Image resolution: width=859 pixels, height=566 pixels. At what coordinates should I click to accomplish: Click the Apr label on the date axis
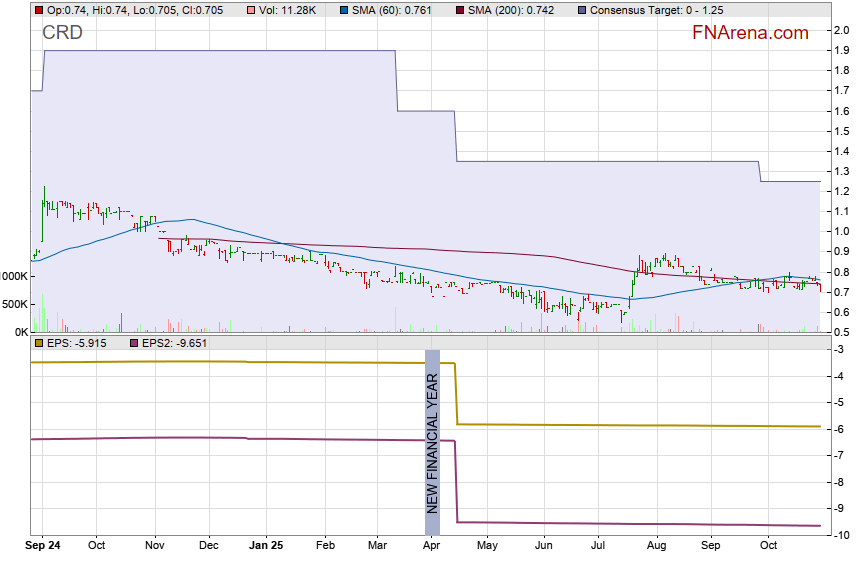[432, 546]
